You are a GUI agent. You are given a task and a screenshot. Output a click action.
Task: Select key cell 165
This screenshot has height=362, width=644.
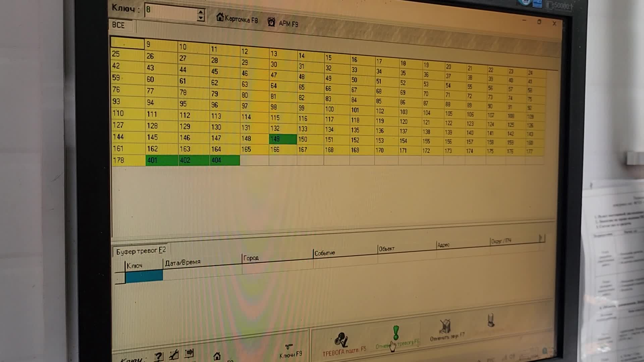pos(255,149)
